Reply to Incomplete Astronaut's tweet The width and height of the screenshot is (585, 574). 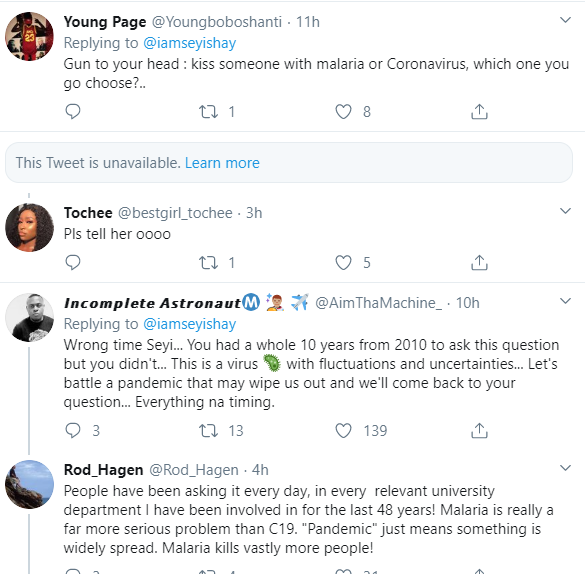pos(73,430)
